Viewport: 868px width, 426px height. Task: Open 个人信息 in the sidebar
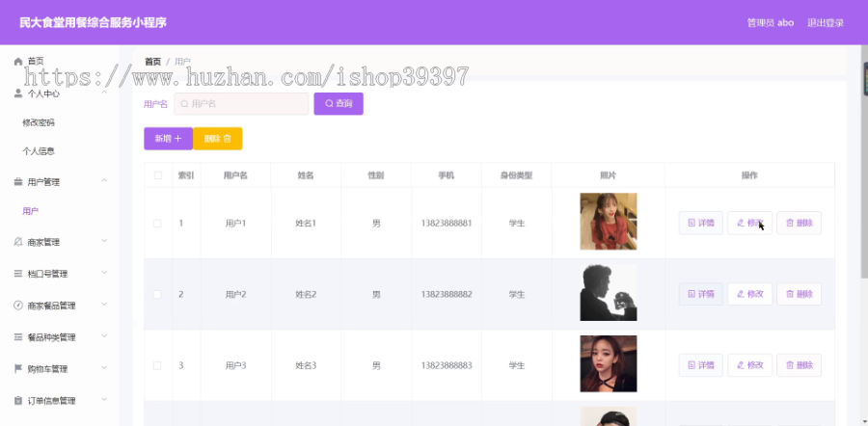(39, 151)
